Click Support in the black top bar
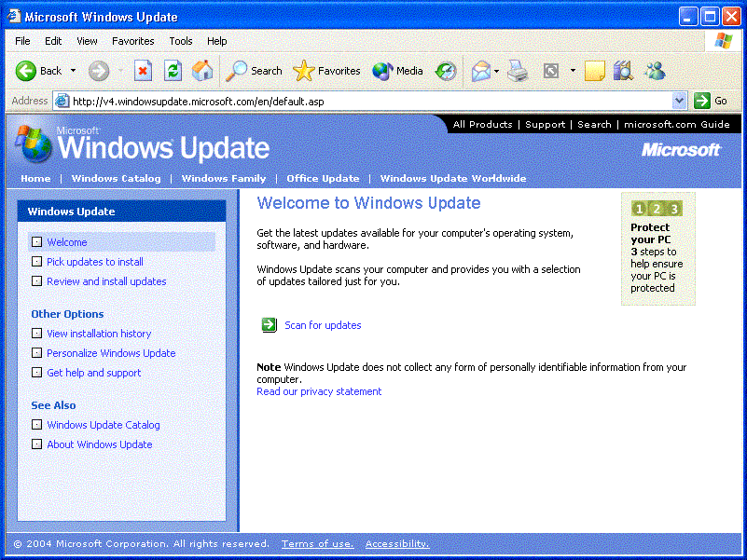The height and width of the screenshot is (560, 747). [545, 124]
